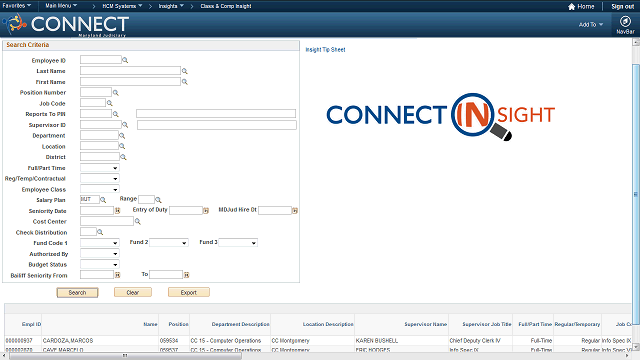This screenshot has height=360, width=640.
Task: Open the Favorites menu
Action: point(17,6)
